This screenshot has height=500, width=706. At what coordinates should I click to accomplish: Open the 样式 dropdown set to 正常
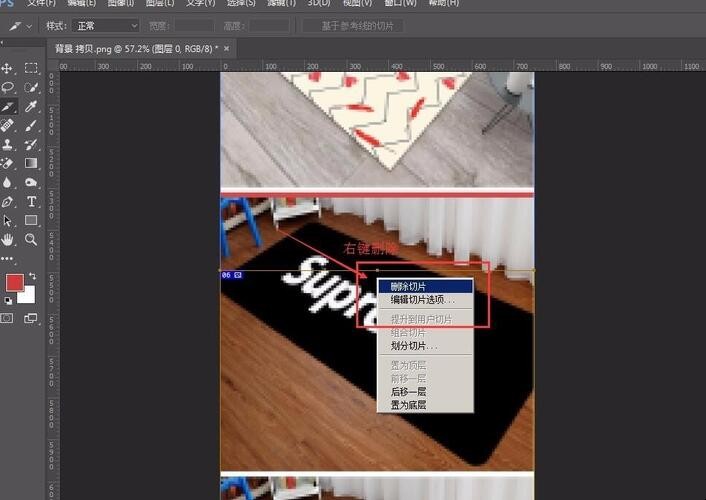coord(106,25)
